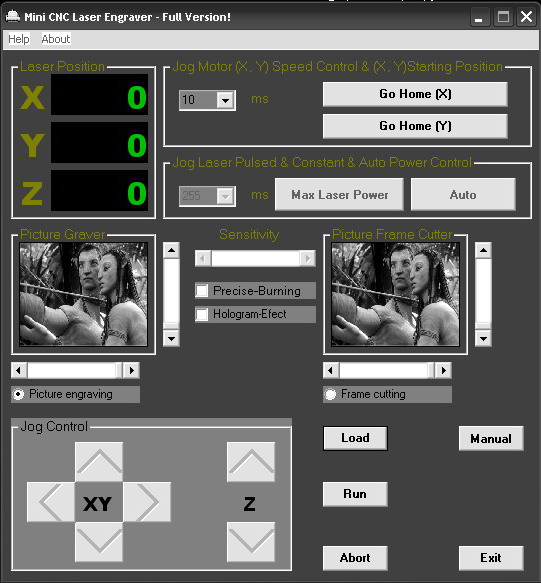Click the Y laser position readout
541x583 pixels.
99,142
